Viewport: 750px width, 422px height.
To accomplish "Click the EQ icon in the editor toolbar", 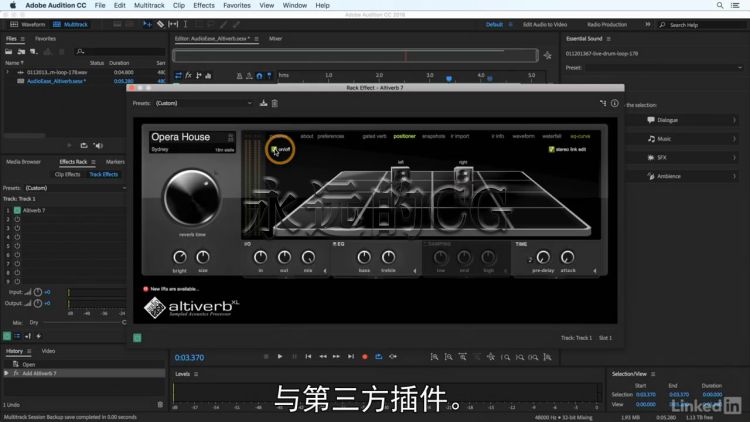I will [x=208, y=76].
